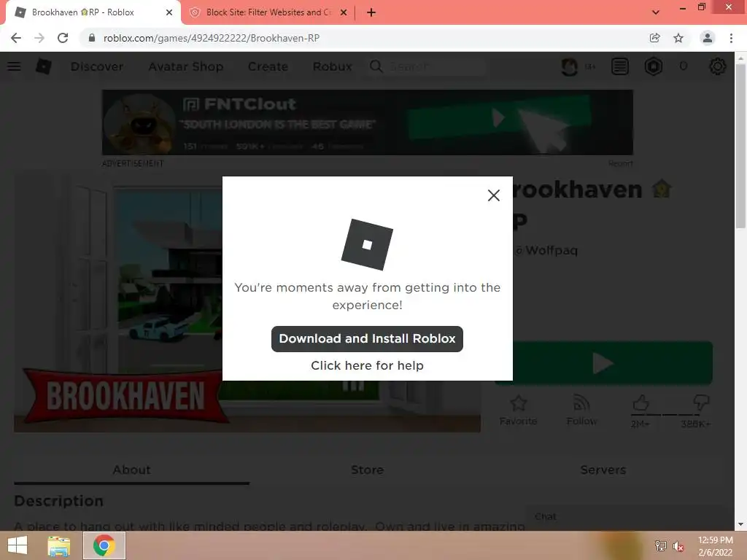Open the taskbar clock showing 12:59 PM
Viewport: 747px width, 560px height.
[x=715, y=546]
